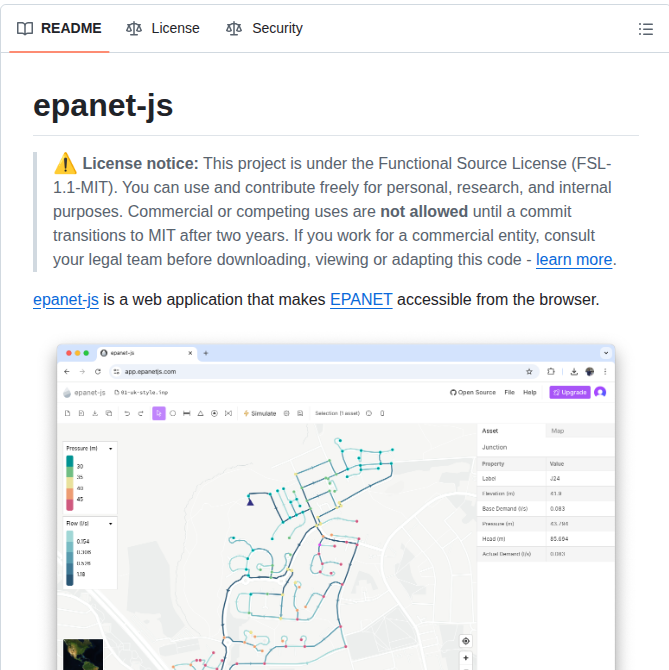Viewport: 669px width, 670px height.
Task: Click the browser downloads icon
Action: point(574,371)
